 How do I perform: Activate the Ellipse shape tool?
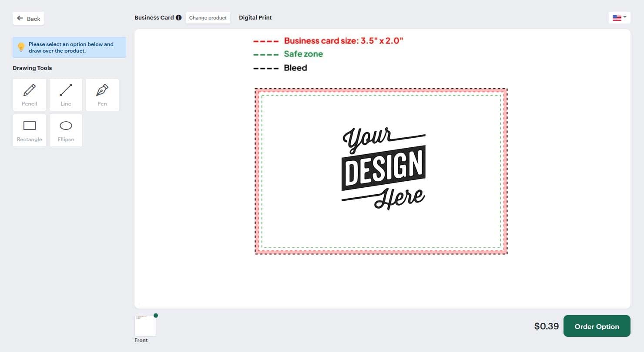[66, 130]
